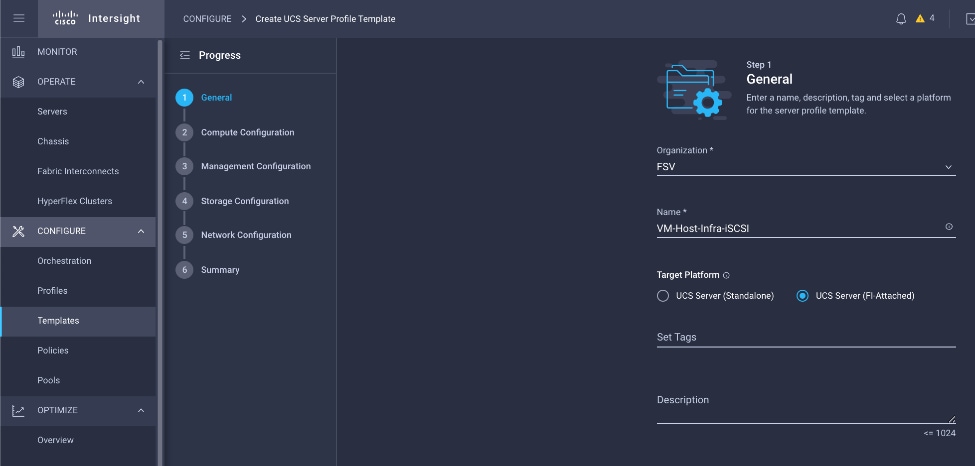Viewport: 975px width, 466px height.
Task: Click the Monitor chart icon
Action: point(18,52)
